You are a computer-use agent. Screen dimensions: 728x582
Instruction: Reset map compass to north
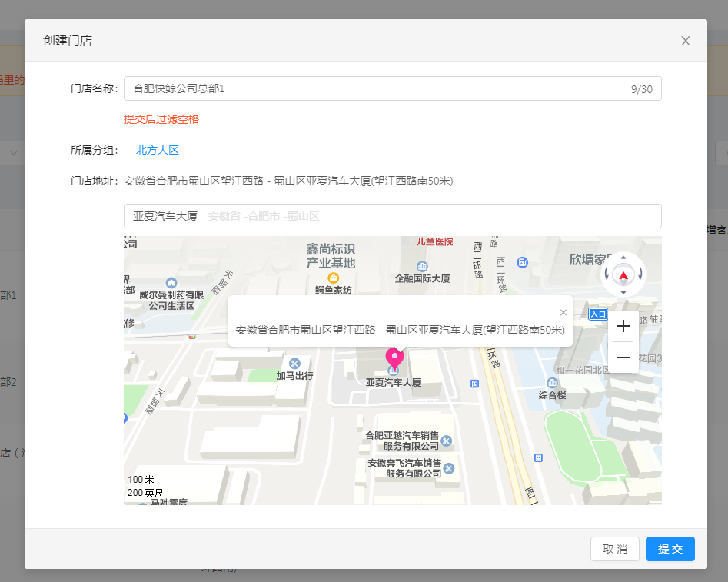pyautogui.click(x=623, y=275)
